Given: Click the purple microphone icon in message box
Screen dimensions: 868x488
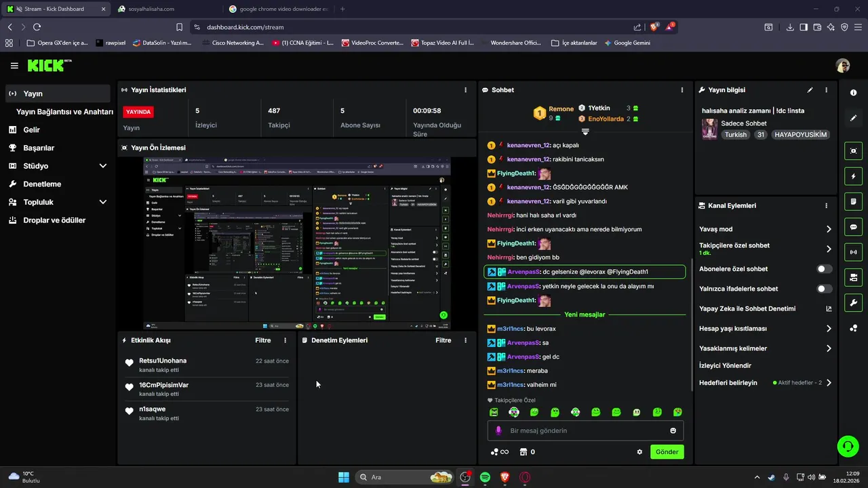Looking at the screenshot, I should pos(498,430).
